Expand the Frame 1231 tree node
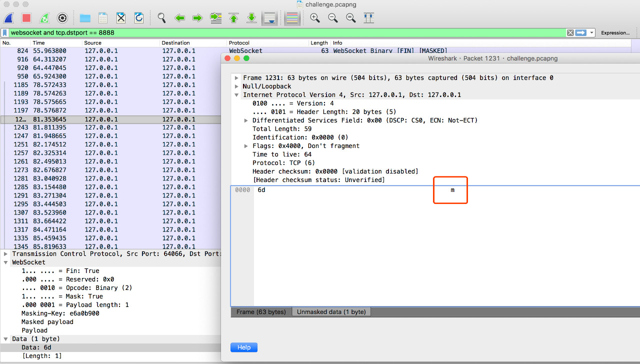Image resolution: width=640 pixels, height=364 pixels. click(236, 78)
